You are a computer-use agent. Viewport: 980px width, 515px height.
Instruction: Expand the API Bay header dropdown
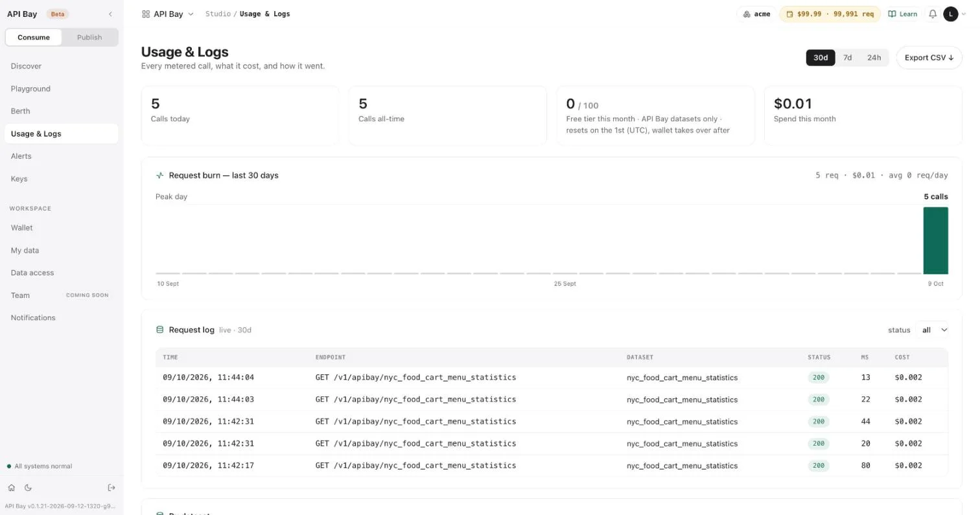(191, 14)
